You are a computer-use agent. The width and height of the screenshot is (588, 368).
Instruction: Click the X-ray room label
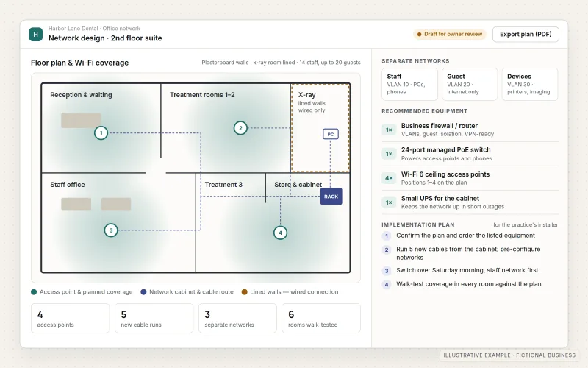[306, 95]
